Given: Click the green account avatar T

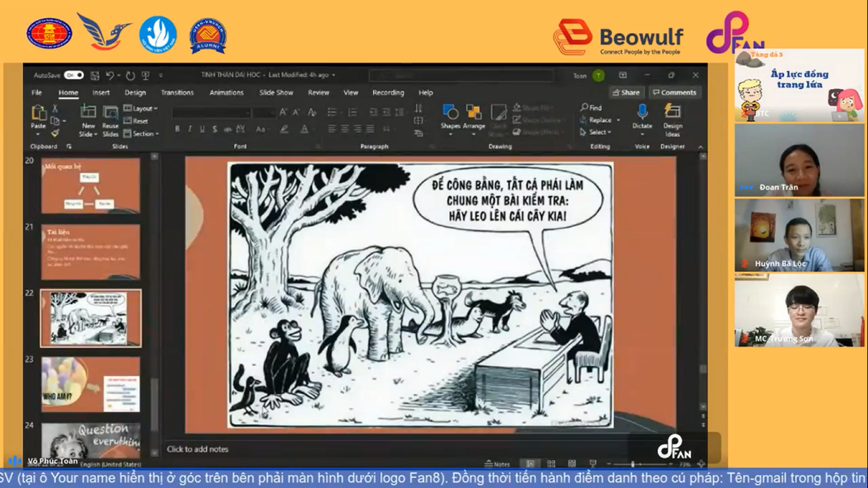Looking at the screenshot, I should (598, 75).
